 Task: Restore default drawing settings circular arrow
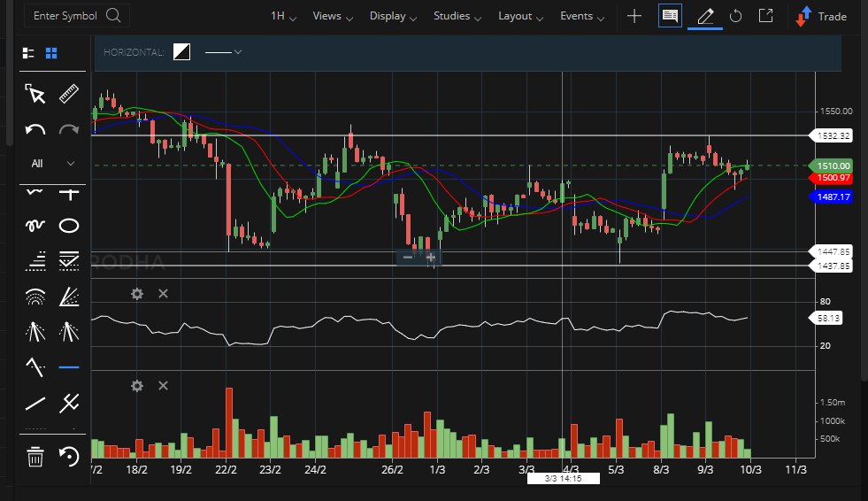(69, 457)
